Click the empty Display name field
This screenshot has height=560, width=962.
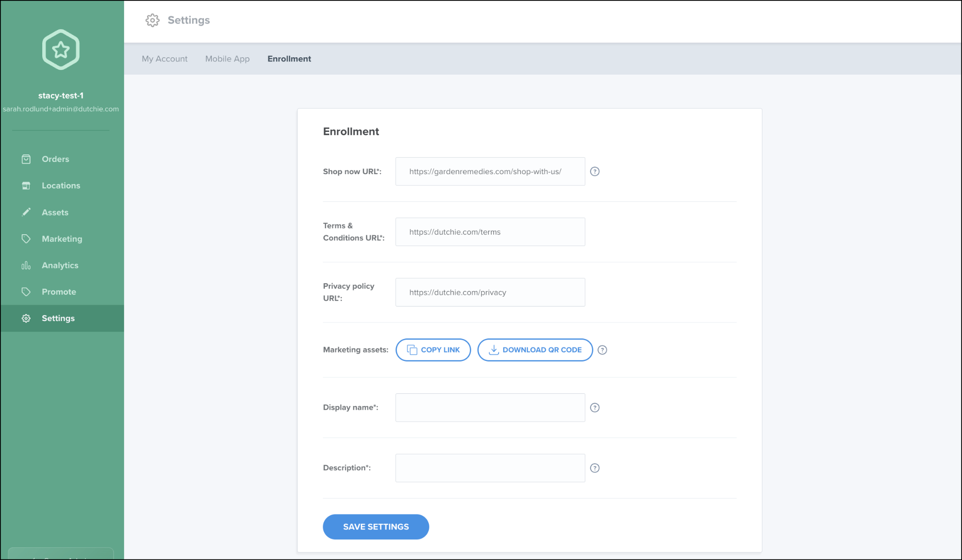coord(490,407)
